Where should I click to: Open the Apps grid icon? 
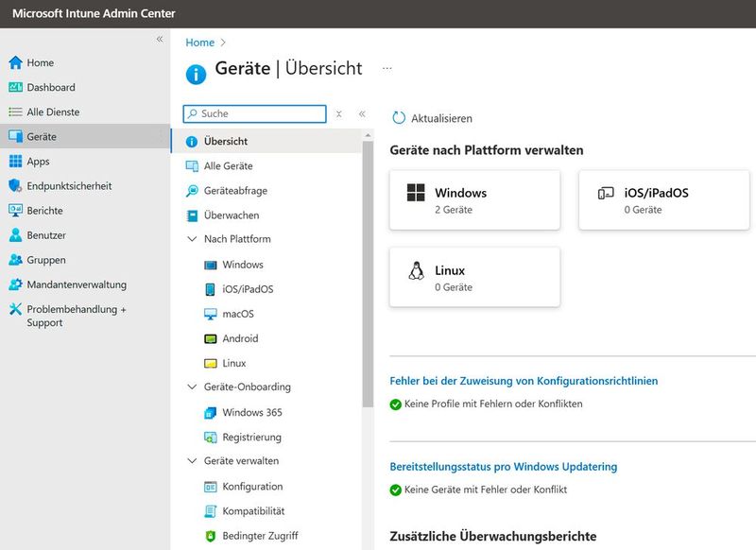pos(15,161)
